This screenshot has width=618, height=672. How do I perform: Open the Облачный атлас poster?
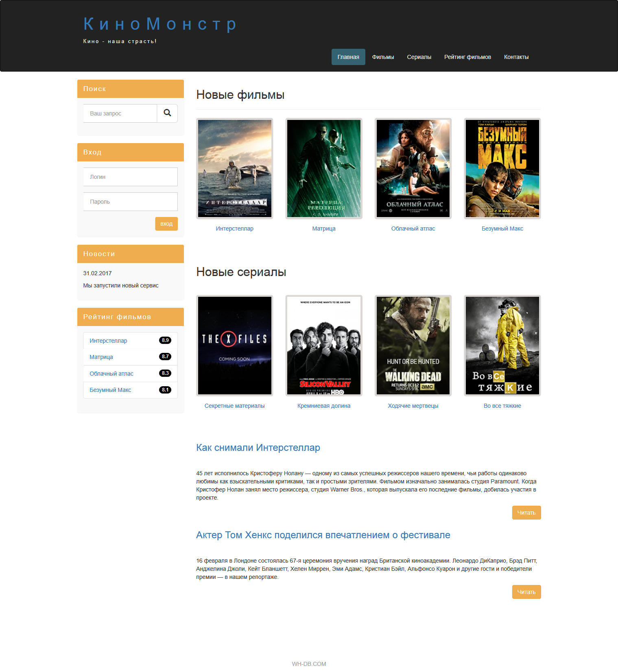[x=413, y=168]
